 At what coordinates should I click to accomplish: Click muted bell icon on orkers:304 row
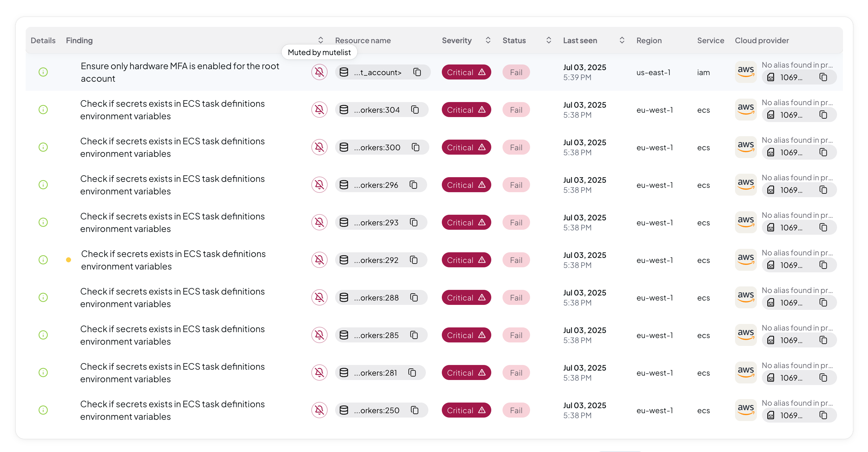(319, 110)
